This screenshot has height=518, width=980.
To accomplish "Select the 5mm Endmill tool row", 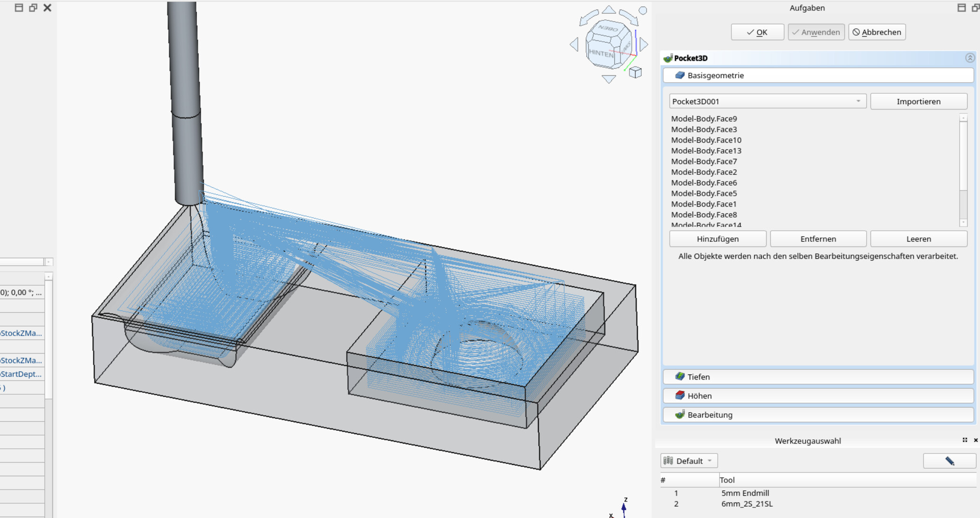I will (x=745, y=493).
